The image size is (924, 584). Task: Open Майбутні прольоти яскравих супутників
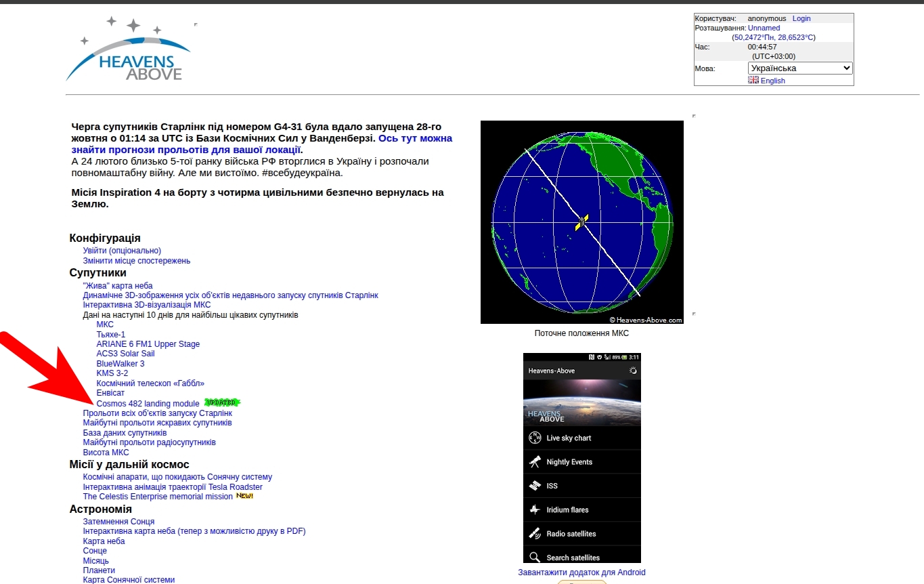(157, 423)
